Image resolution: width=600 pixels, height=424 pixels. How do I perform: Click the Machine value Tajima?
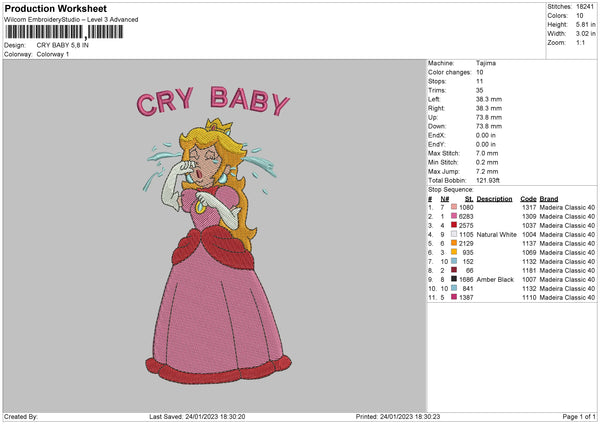pyautogui.click(x=486, y=63)
